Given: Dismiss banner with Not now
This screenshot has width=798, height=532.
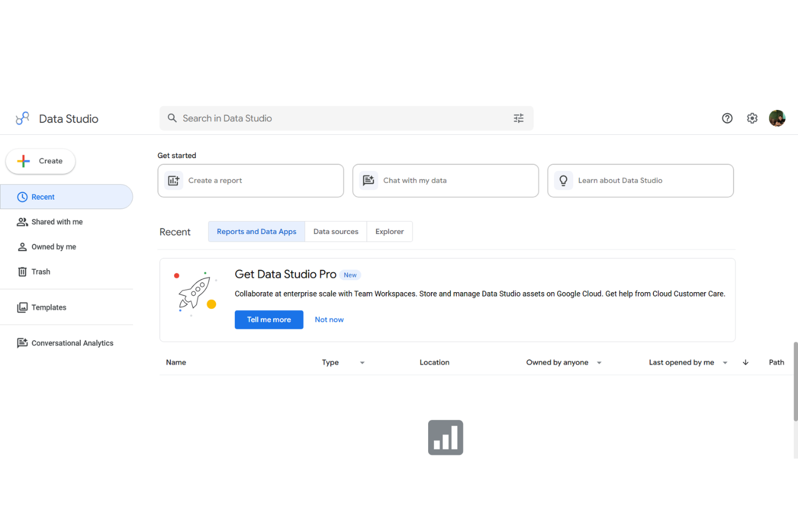Looking at the screenshot, I should point(329,320).
